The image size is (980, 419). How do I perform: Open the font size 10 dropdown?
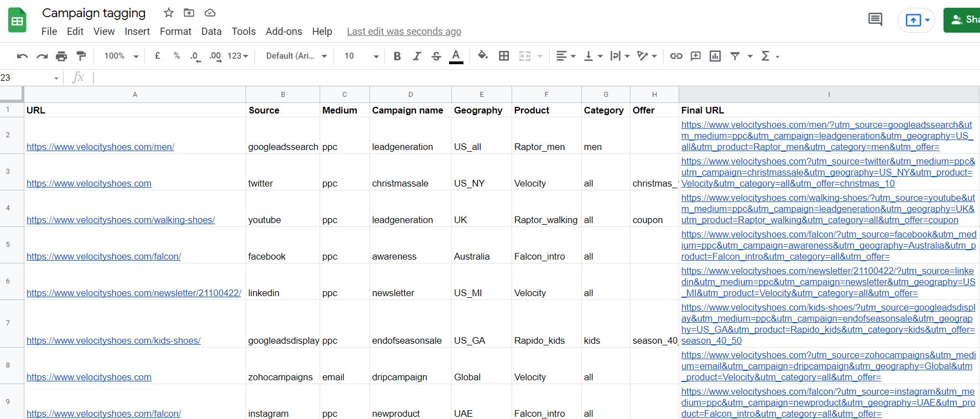[x=361, y=56]
